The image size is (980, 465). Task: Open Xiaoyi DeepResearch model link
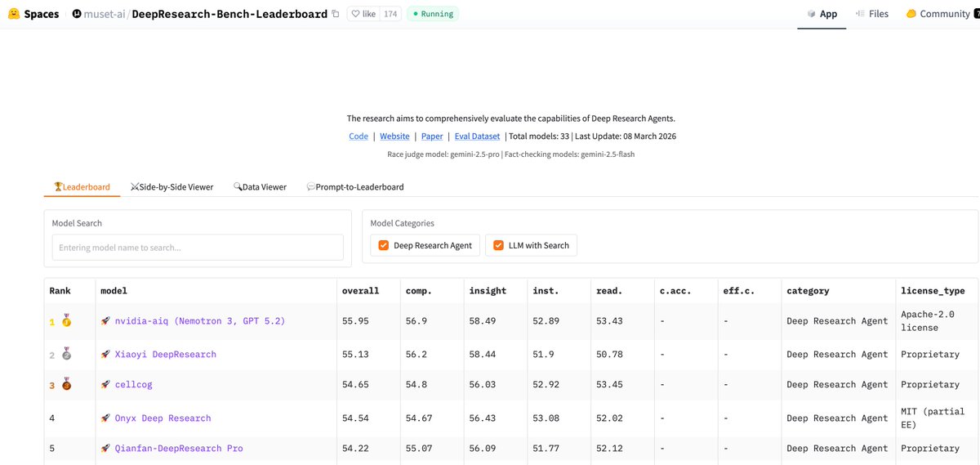[x=166, y=355]
